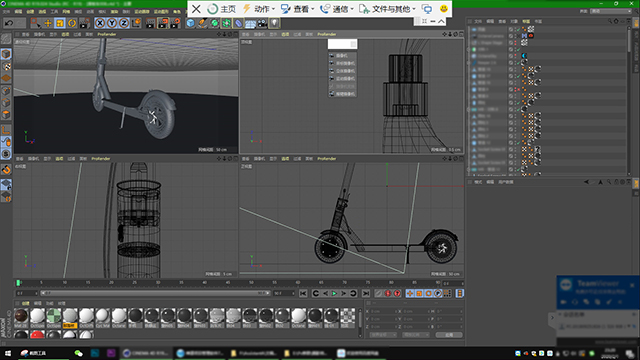Open Edit Render Settings icon
640x360 pixels.
[x=175, y=23]
